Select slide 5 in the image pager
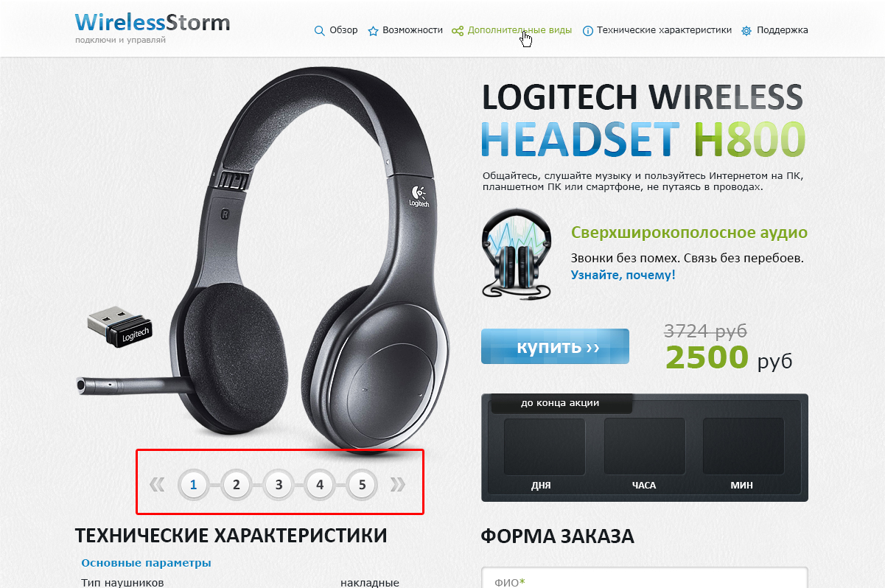Image resolution: width=885 pixels, height=588 pixels. pos(362,484)
